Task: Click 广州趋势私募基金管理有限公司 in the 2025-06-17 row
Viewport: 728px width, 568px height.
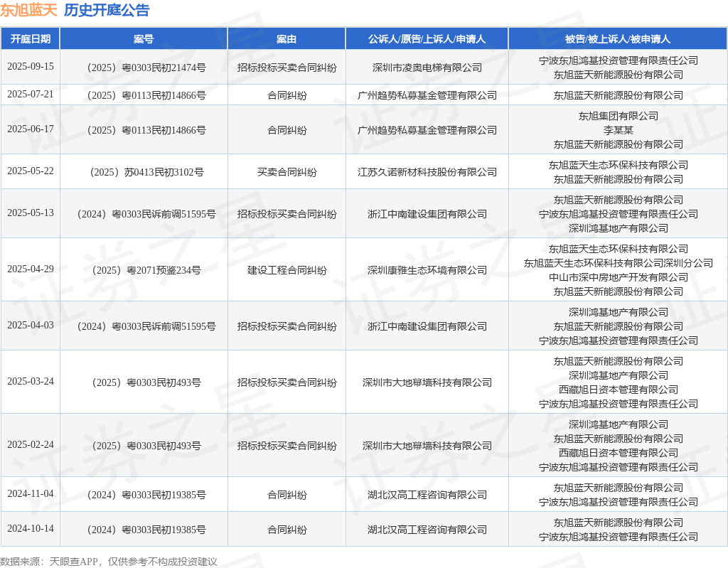Action: pos(427,131)
